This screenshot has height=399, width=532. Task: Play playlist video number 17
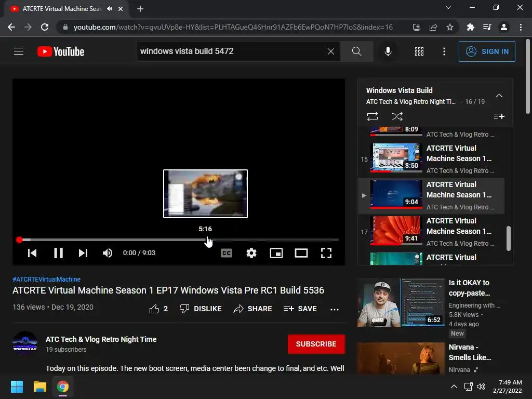click(x=431, y=232)
